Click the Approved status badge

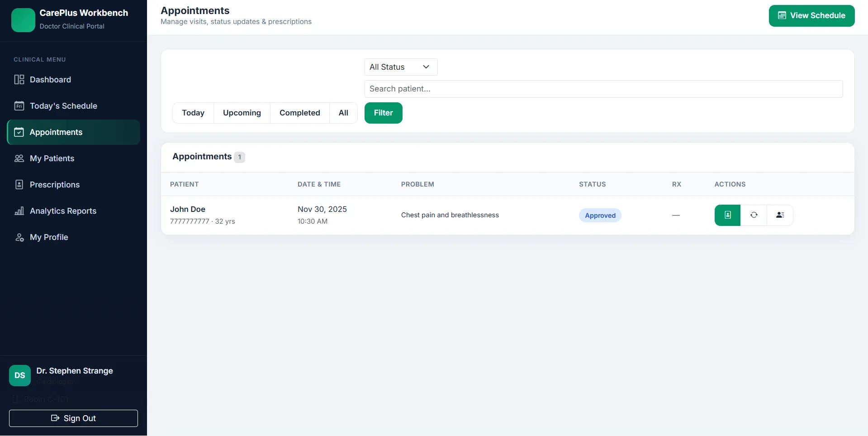click(600, 216)
